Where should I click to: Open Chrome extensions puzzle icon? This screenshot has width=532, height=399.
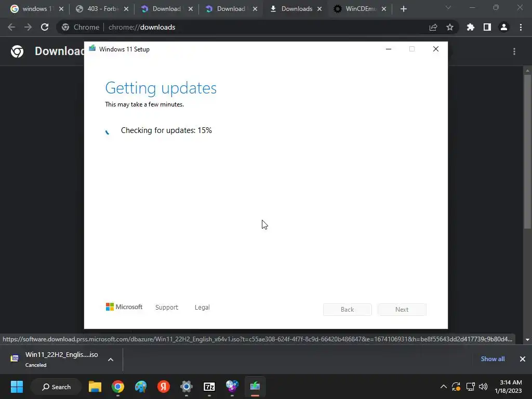(471, 27)
